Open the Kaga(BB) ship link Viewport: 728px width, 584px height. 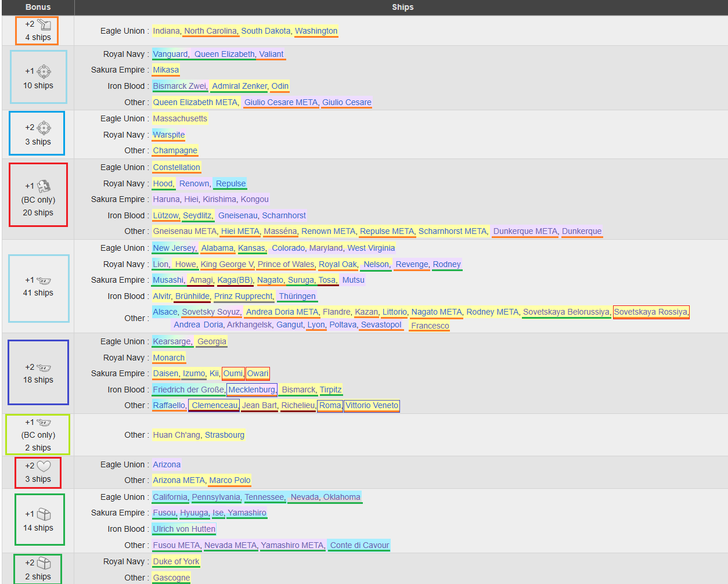(x=235, y=280)
